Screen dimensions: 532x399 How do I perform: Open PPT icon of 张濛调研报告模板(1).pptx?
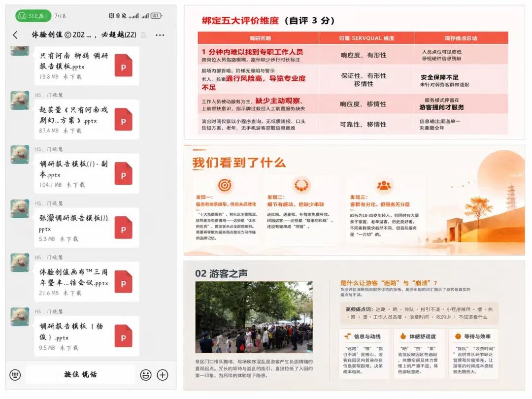(123, 228)
